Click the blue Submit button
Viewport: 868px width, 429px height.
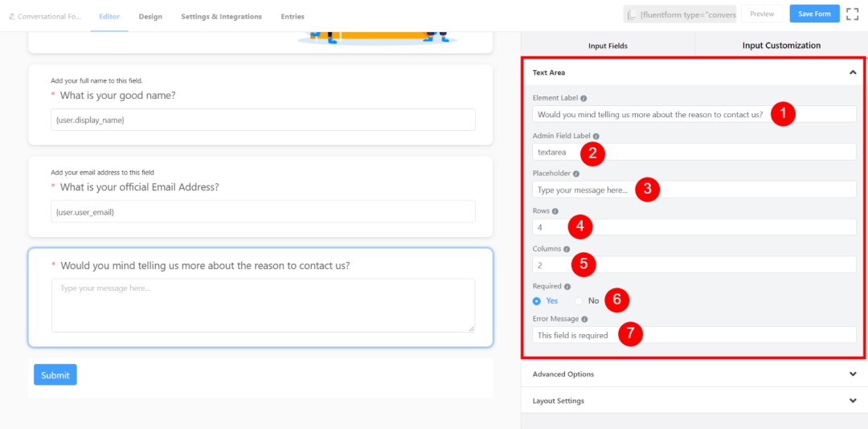pyautogui.click(x=55, y=374)
